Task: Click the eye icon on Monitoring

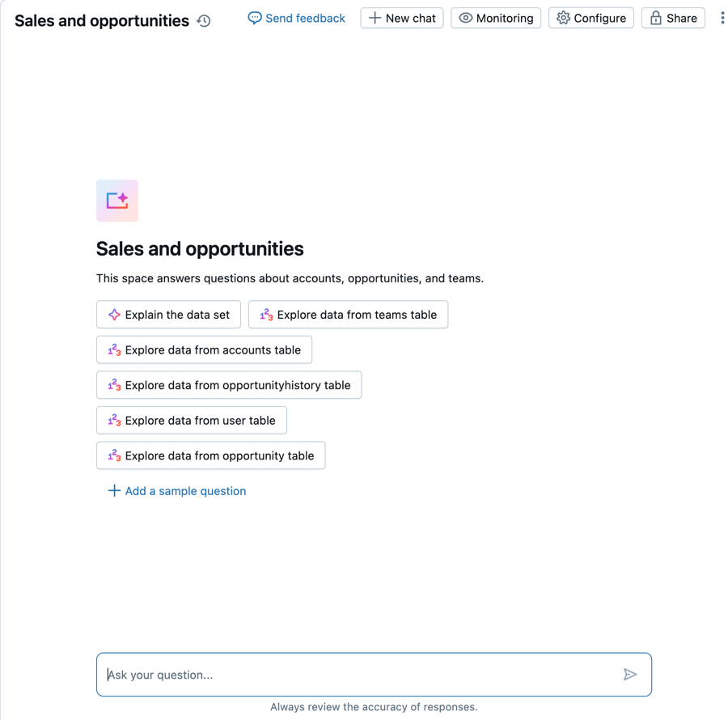Action: click(x=466, y=18)
